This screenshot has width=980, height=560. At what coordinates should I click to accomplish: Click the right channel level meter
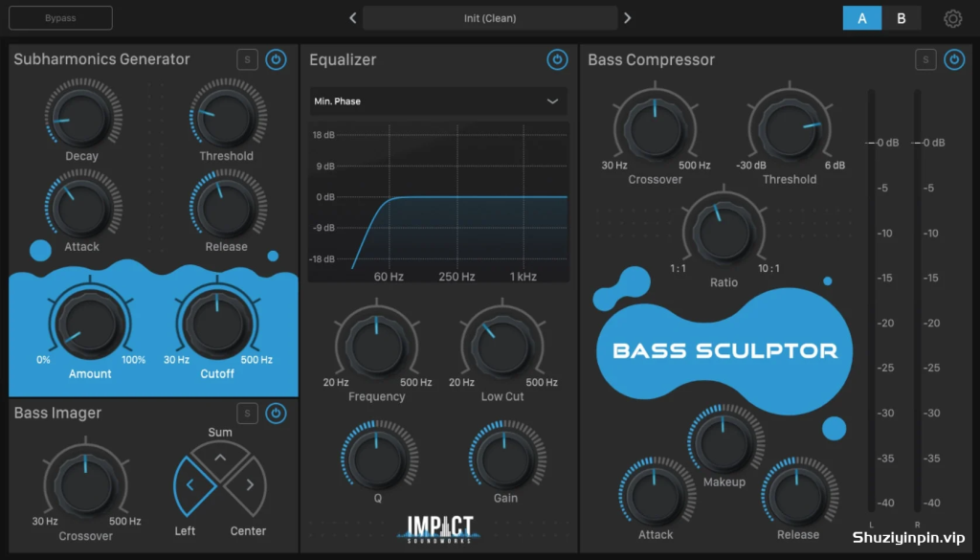click(x=918, y=301)
